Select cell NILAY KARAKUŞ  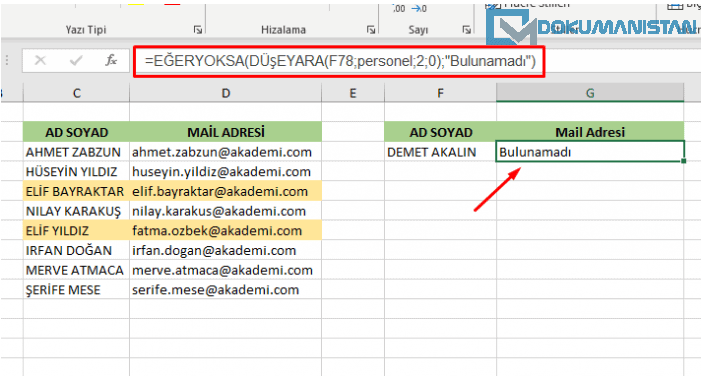(x=76, y=211)
